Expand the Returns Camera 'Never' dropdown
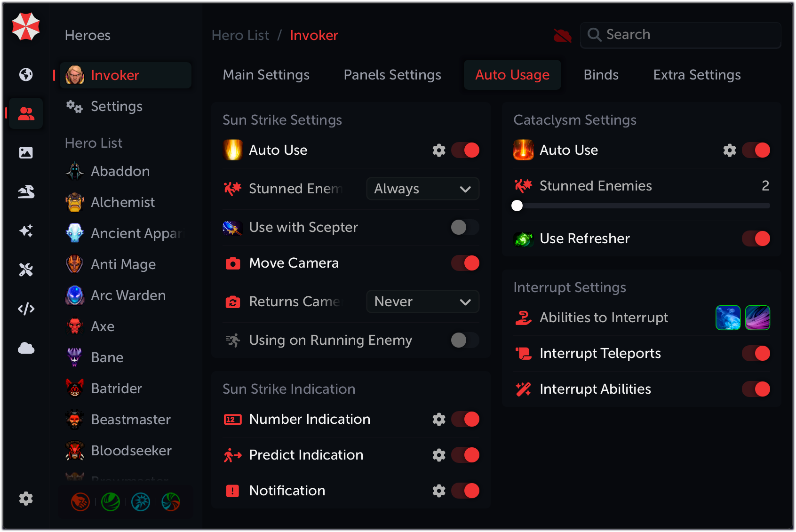The height and width of the screenshot is (532, 796). pyautogui.click(x=422, y=302)
